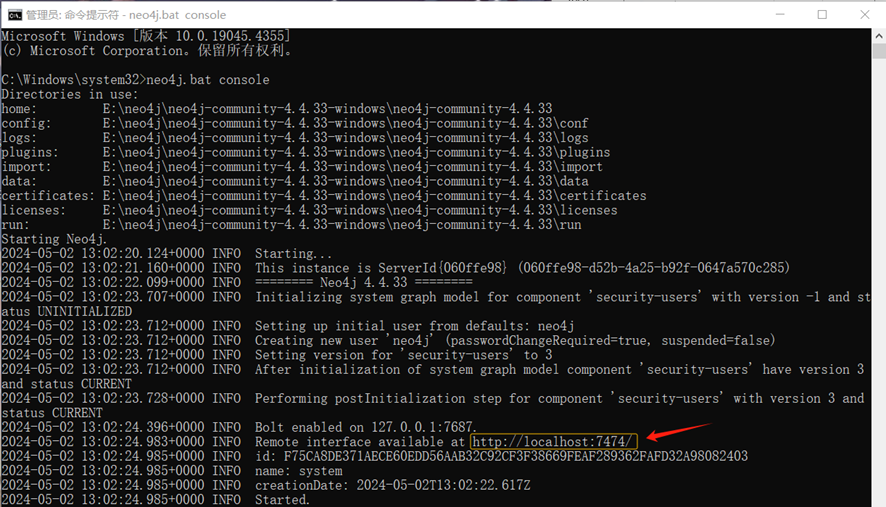Open the http://localhost:7474/ address
This screenshot has height=507, width=886.
(554, 441)
